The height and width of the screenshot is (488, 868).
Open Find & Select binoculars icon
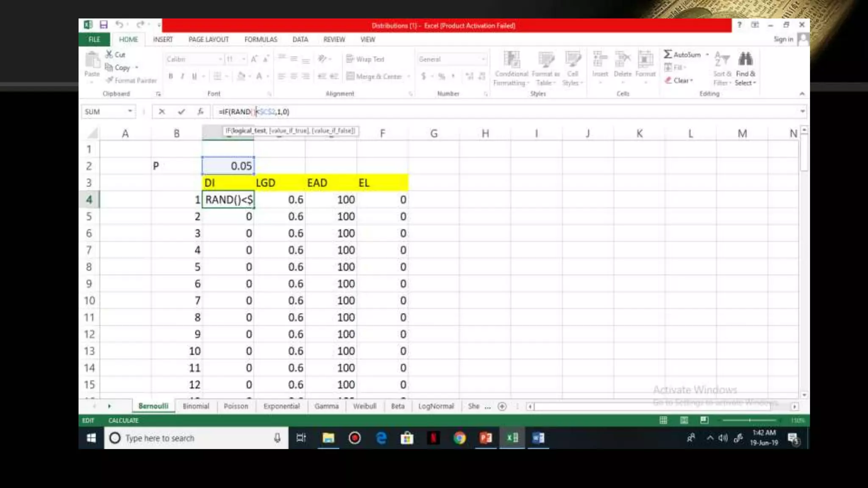pos(745,60)
